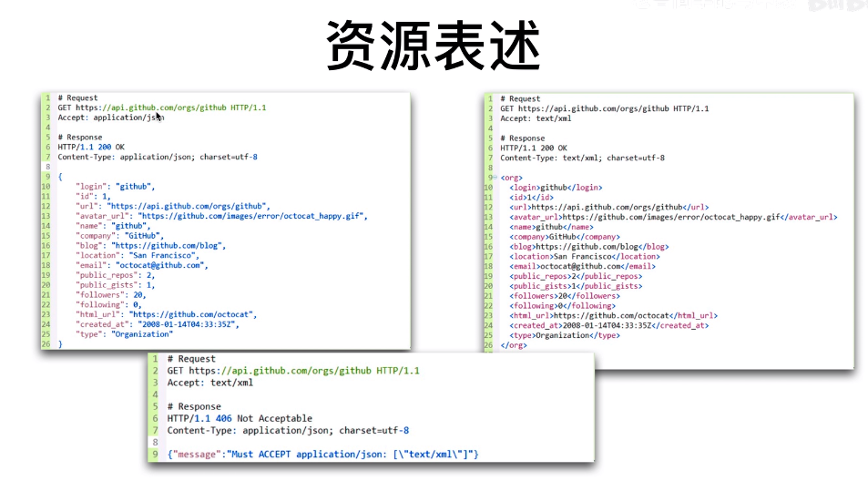
Task: Click the JSON line "company": "GitHub"
Action: click(x=119, y=236)
